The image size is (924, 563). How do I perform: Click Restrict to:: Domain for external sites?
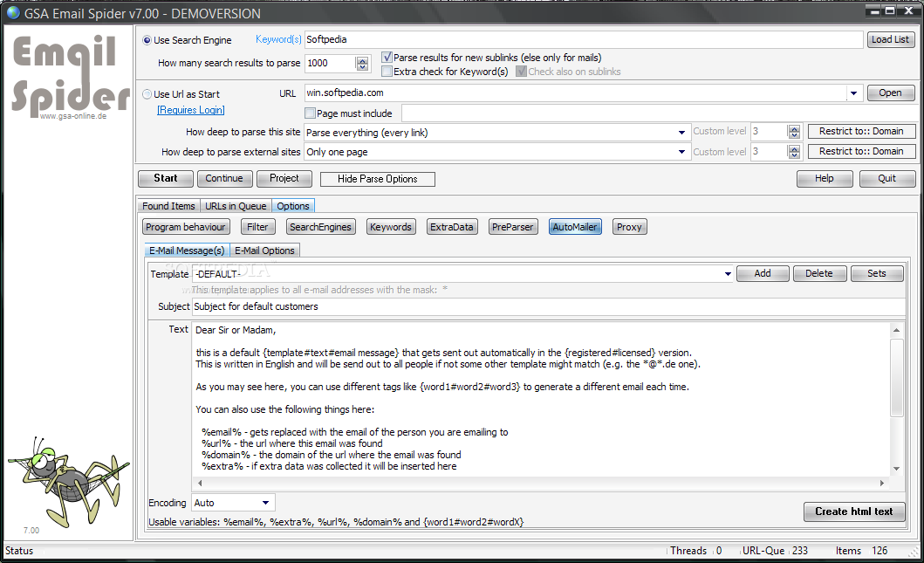pos(861,152)
